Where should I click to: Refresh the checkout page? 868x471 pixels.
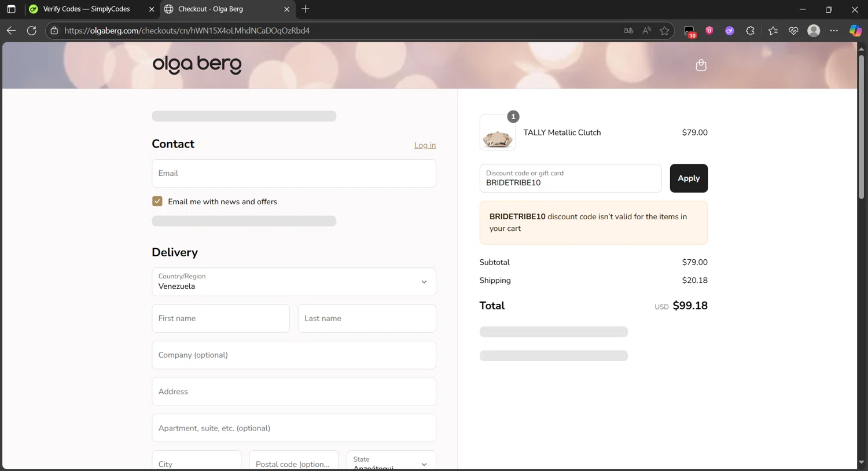pyautogui.click(x=32, y=31)
